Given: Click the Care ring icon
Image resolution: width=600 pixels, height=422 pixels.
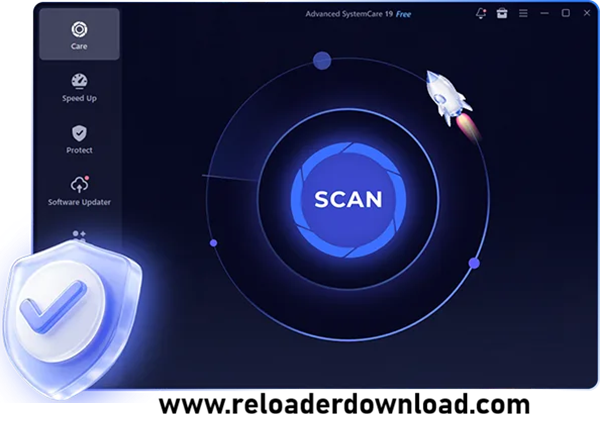Looking at the screenshot, I should pyautogui.click(x=79, y=29).
